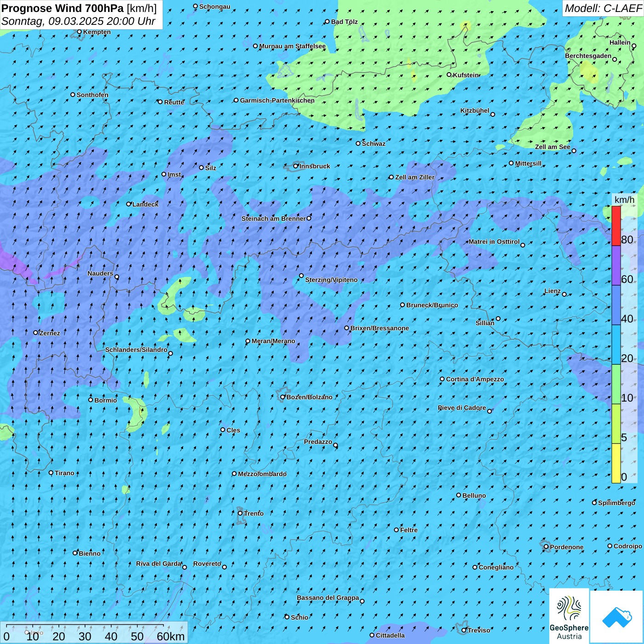Viewport: 644px width, 644px height.
Task: Click the Lienz city label
Action: (552, 291)
